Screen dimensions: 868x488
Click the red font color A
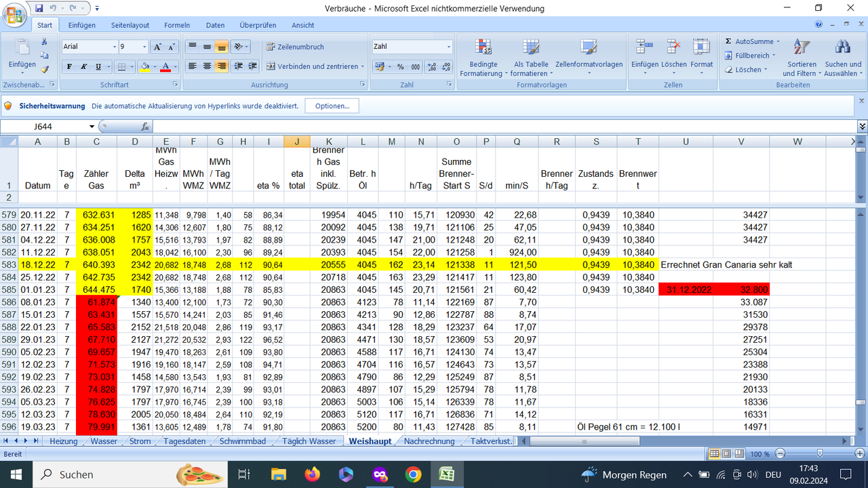(165, 66)
